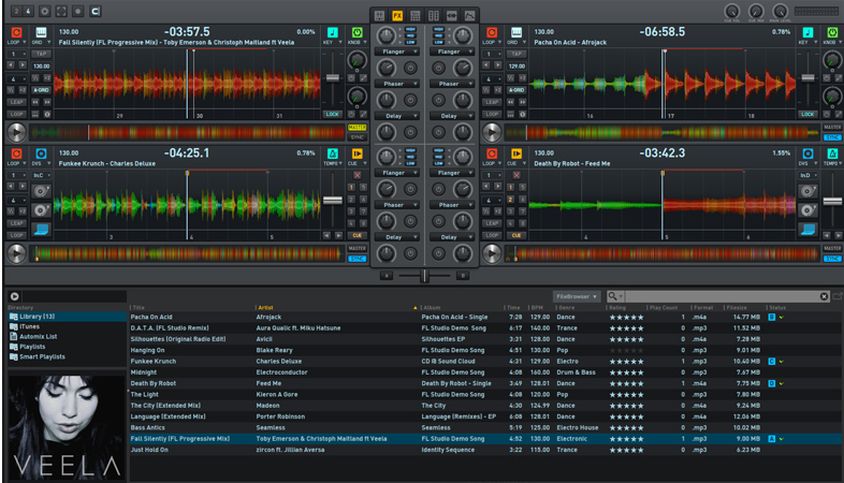Select the orange FX tab in center panel
This screenshot has width=844, height=483.
pyautogui.click(x=397, y=16)
